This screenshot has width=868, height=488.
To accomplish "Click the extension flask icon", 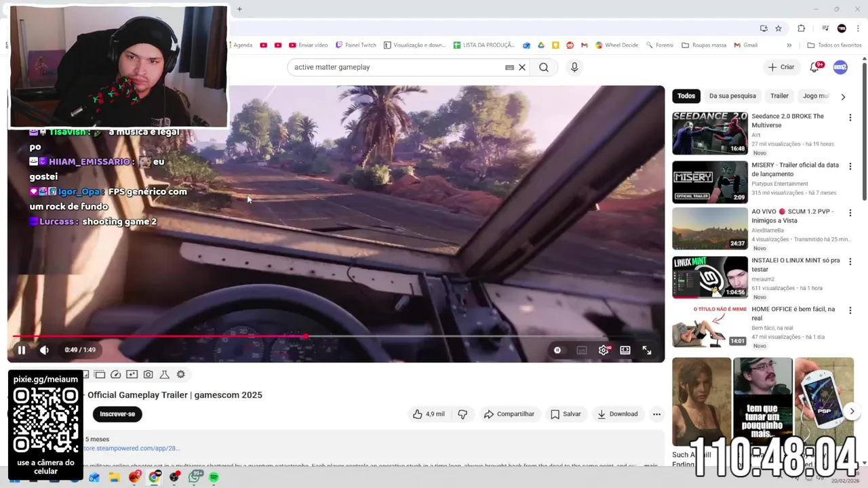I will tap(165, 374).
